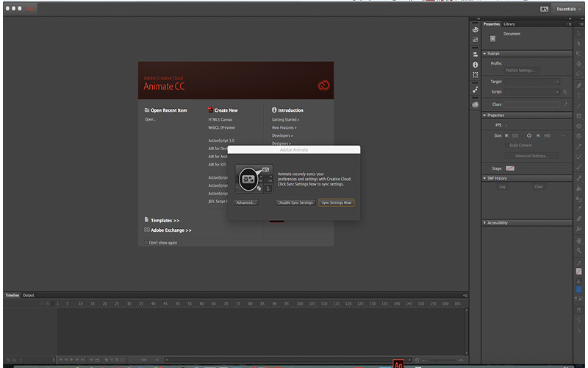Click the blue fill color swatch

coord(578,289)
